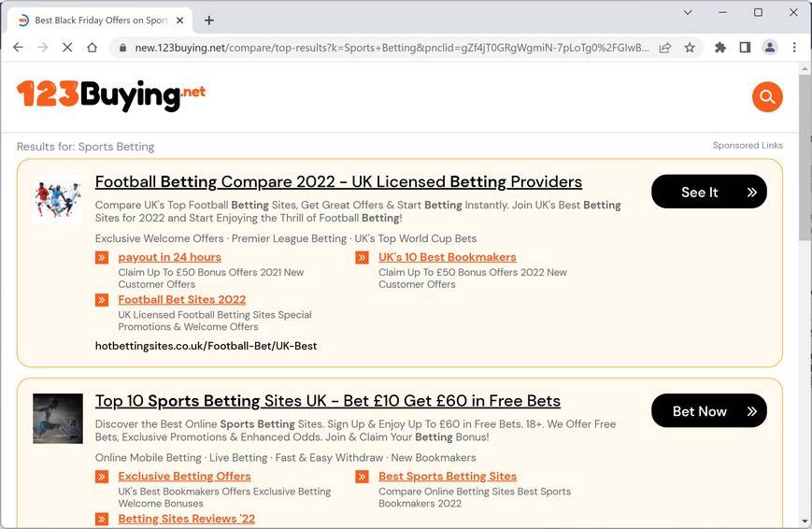Screen dimensions: 812x529
Task: Click the share page icon
Action: [665, 48]
